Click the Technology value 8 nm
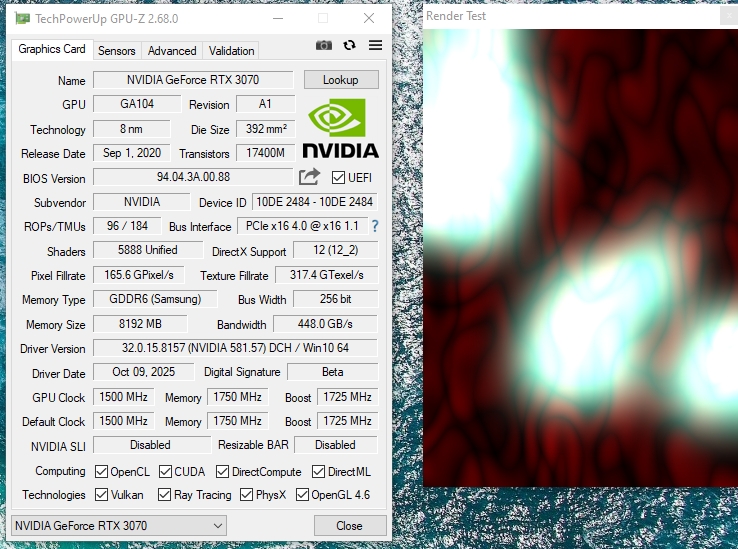738x549 pixels. 131,129
